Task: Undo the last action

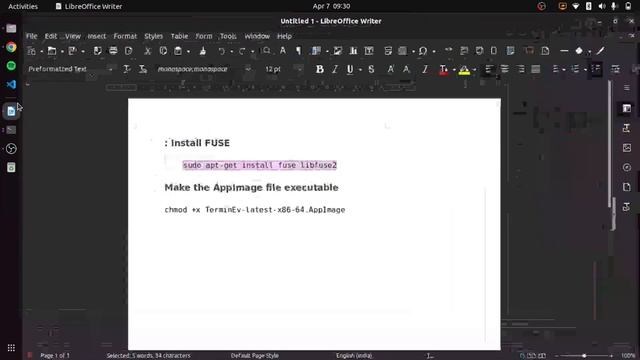Action: [221, 51]
